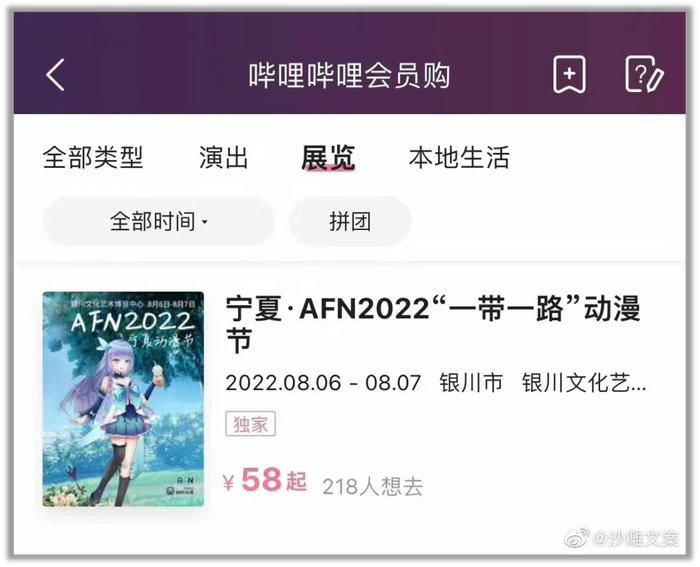The image size is (700, 567).
Task: Open the 本地生活 tab
Action: (459, 158)
